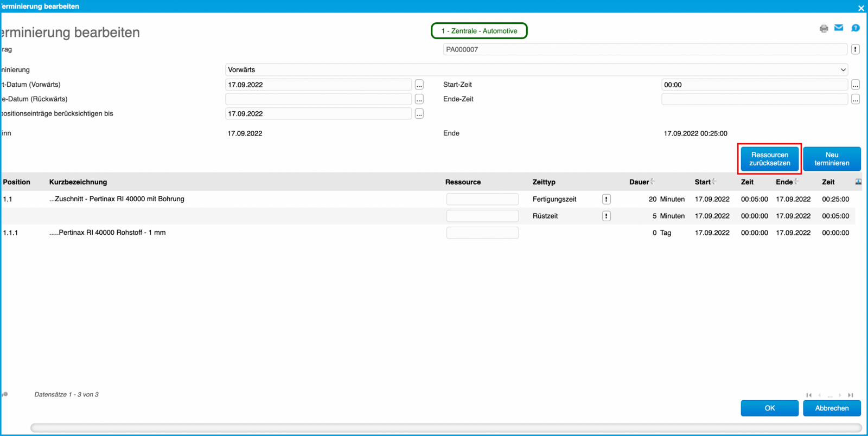Screen dimensions: 868x436
Task: Go to the next page of records
Action: [x=840, y=395]
